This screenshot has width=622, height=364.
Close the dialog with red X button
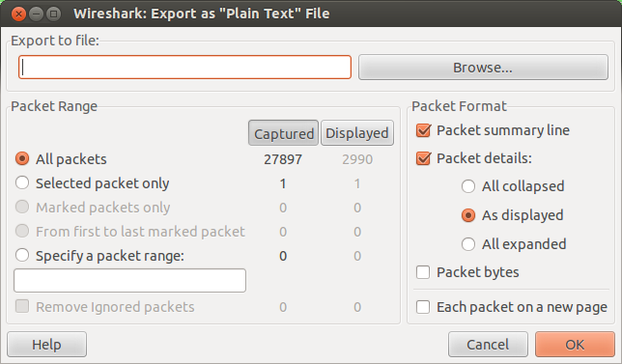[18, 14]
